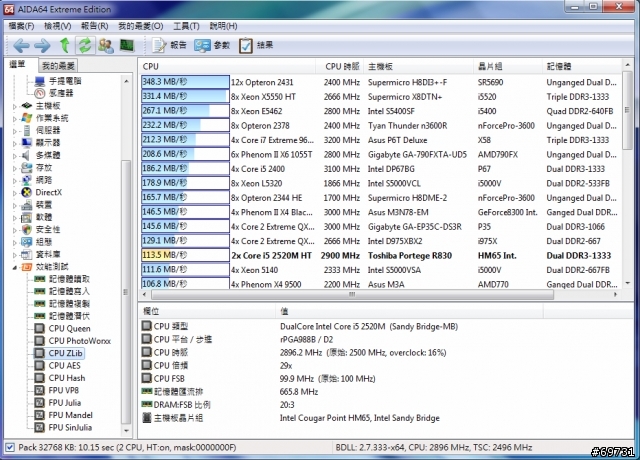The height and width of the screenshot is (460, 640).
Task: Select 感應器 sensor tree item
Action: pyautogui.click(x=61, y=93)
